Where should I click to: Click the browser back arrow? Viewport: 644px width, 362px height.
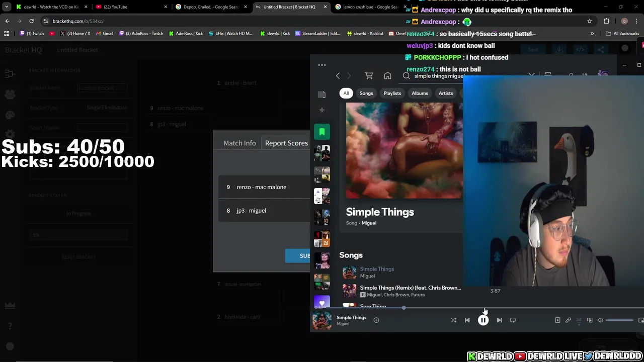(7, 21)
